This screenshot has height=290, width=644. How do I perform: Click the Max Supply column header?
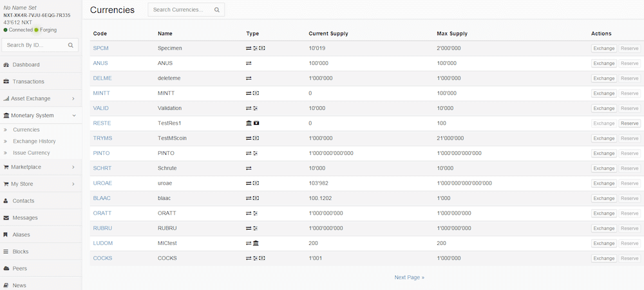(452, 33)
